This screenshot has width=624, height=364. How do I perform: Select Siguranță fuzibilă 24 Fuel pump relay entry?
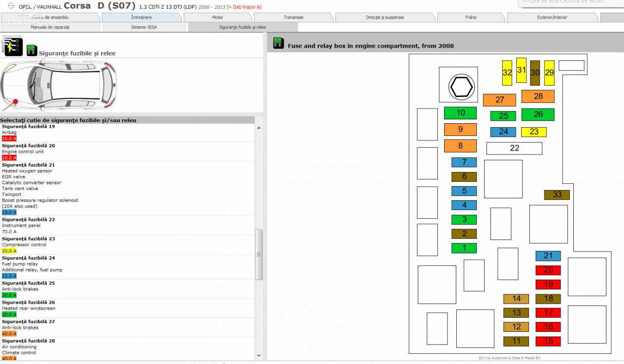tap(127, 267)
